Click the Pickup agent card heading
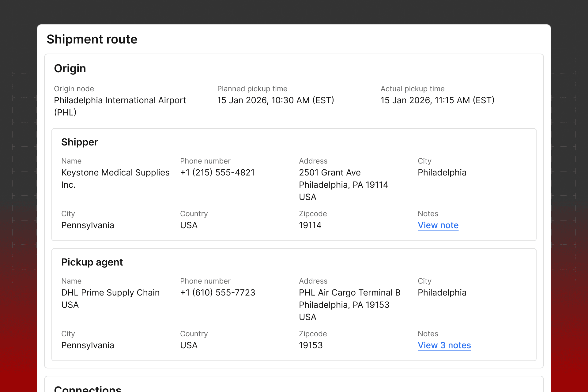 [92, 262]
